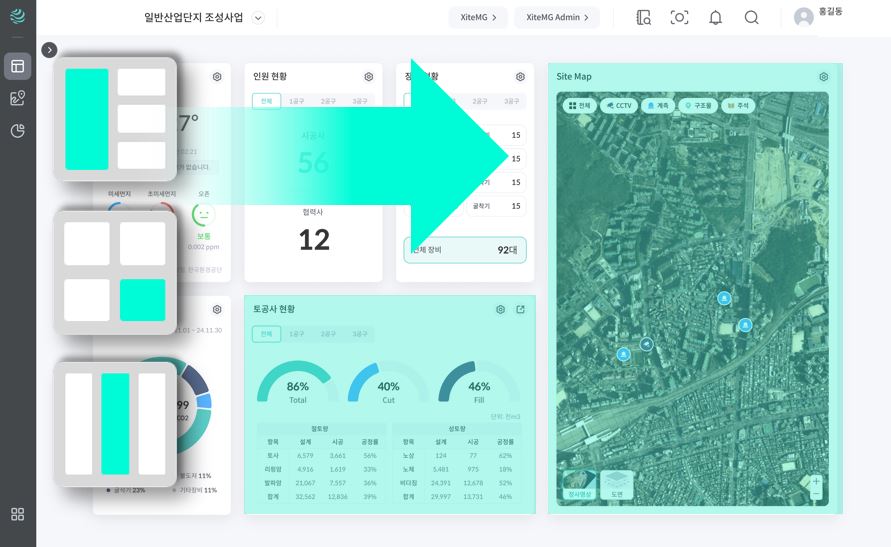Go to XiteMG Admin link button
This screenshot has height=547, width=891.
point(557,18)
